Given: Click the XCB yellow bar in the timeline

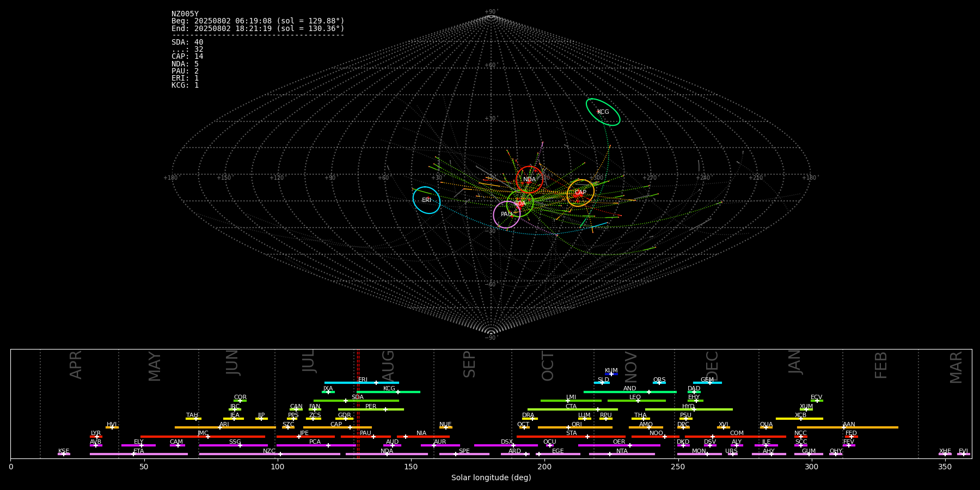Looking at the screenshot, I should point(799,419).
